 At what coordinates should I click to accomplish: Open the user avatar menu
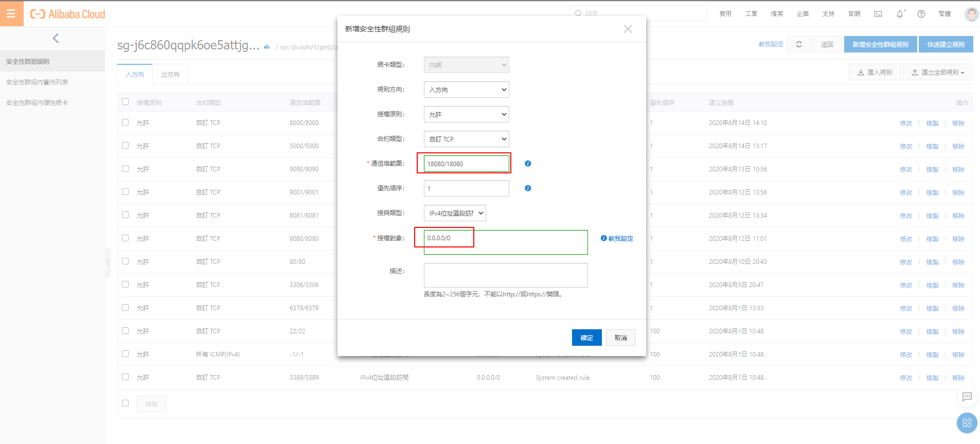(971, 14)
